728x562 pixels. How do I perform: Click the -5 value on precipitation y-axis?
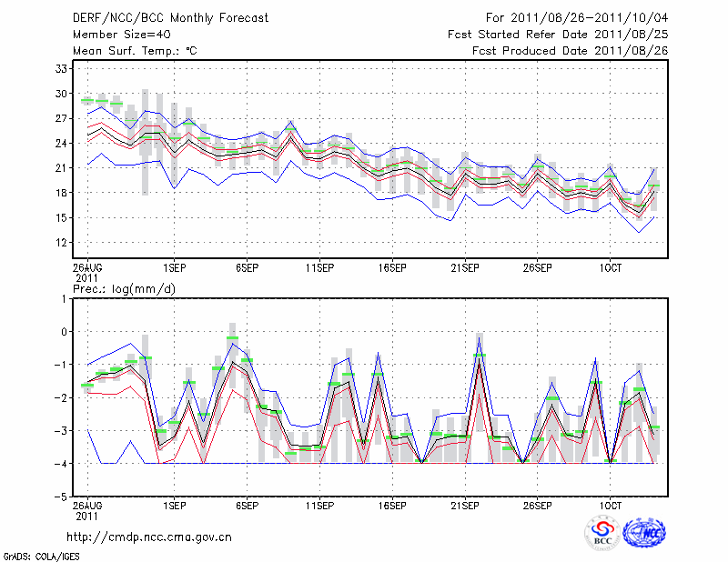pos(62,497)
